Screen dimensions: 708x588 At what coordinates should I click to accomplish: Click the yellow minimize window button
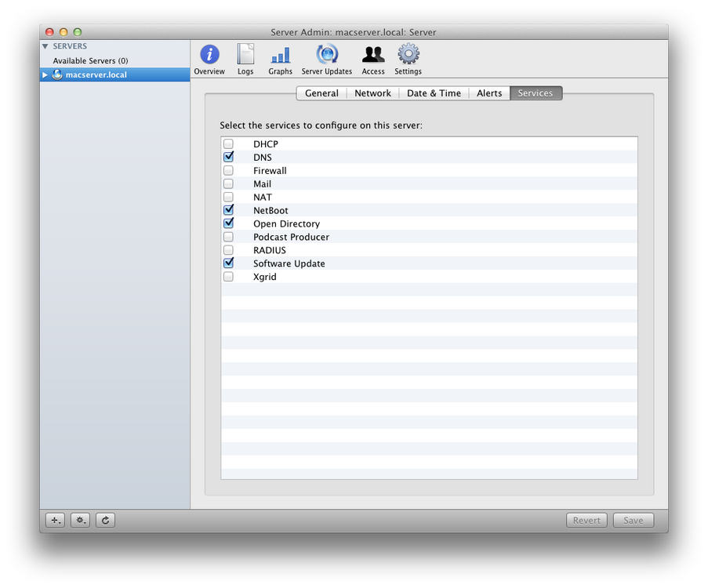tap(64, 32)
